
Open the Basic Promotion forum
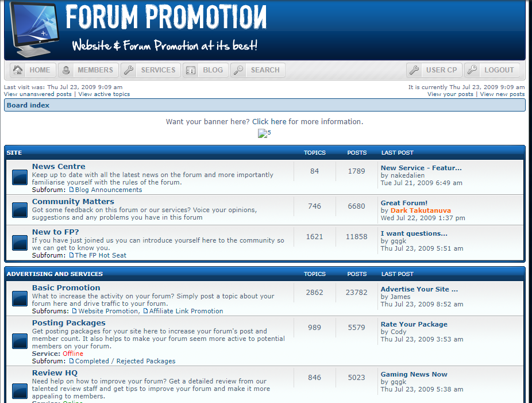click(66, 287)
